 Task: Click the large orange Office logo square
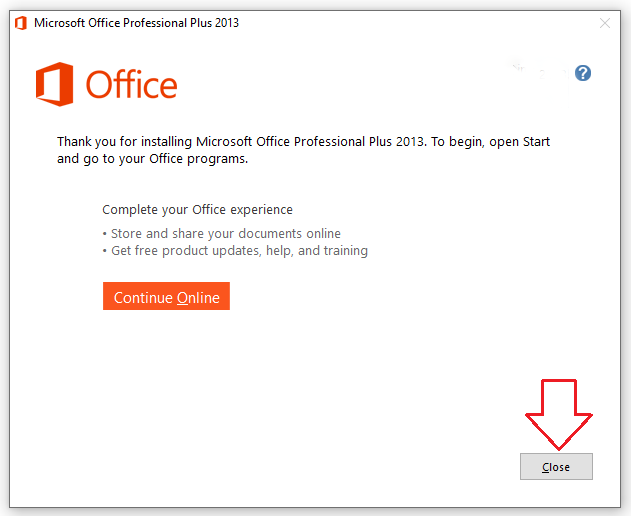(54, 84)
